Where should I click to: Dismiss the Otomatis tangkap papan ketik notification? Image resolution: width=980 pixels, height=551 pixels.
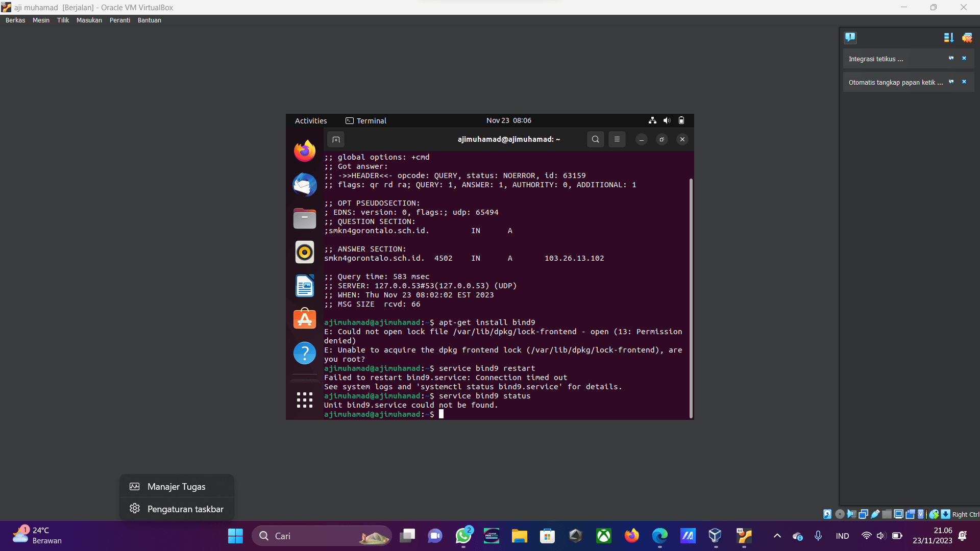click(x=964, y=82)
